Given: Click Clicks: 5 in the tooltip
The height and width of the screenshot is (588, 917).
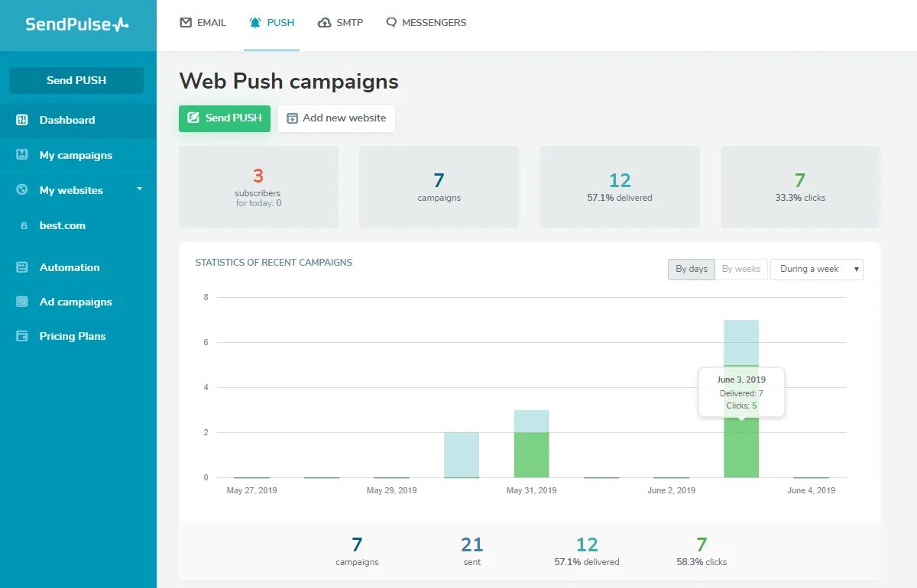Looking at the screenshot, I should click(x=741, y=405).
